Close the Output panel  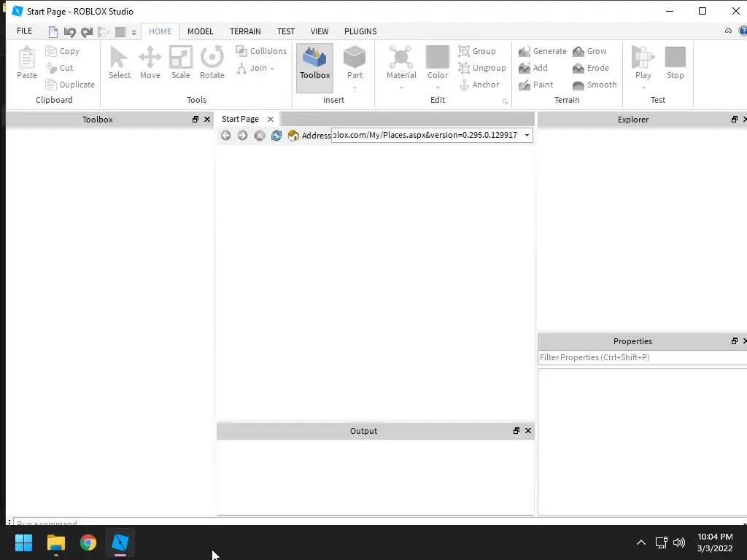click(x=528, y=430)
